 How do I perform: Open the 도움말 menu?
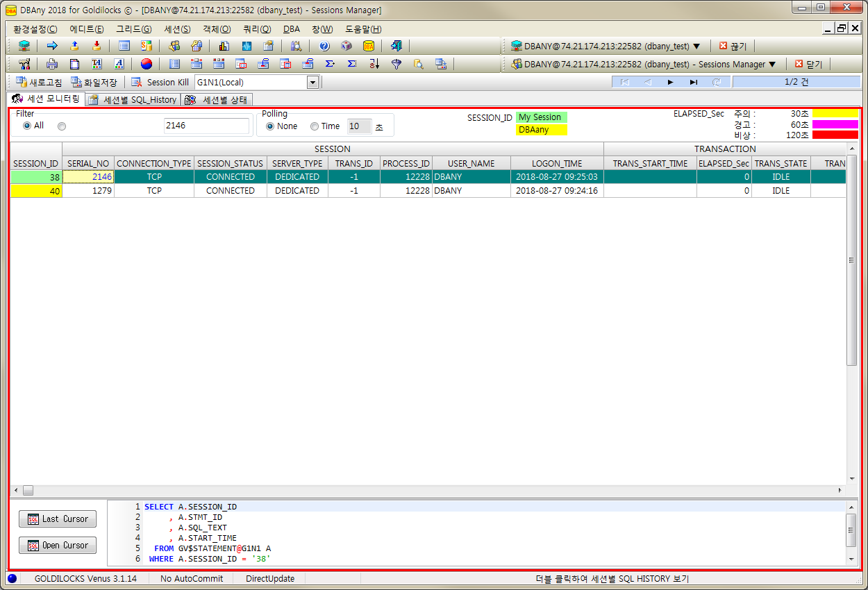(363, 29)
